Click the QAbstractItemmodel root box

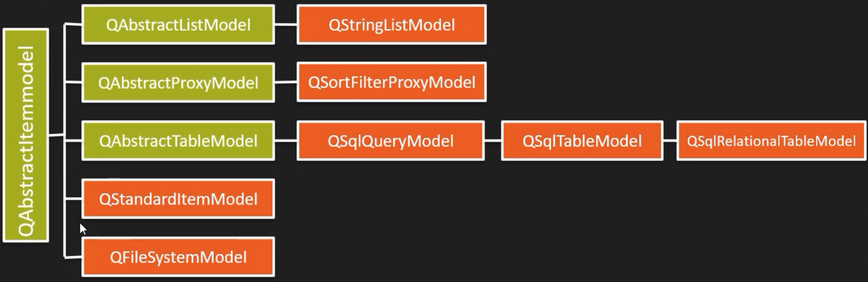26,135
